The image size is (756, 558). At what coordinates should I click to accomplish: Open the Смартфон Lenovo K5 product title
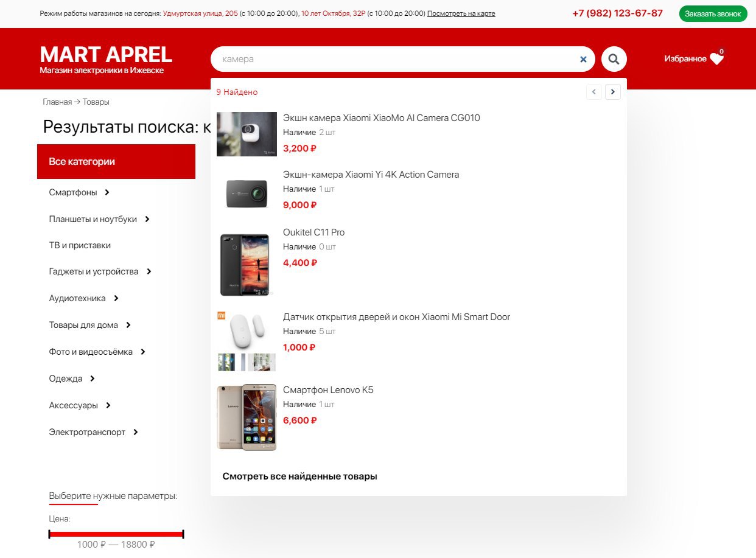[328, 390]
